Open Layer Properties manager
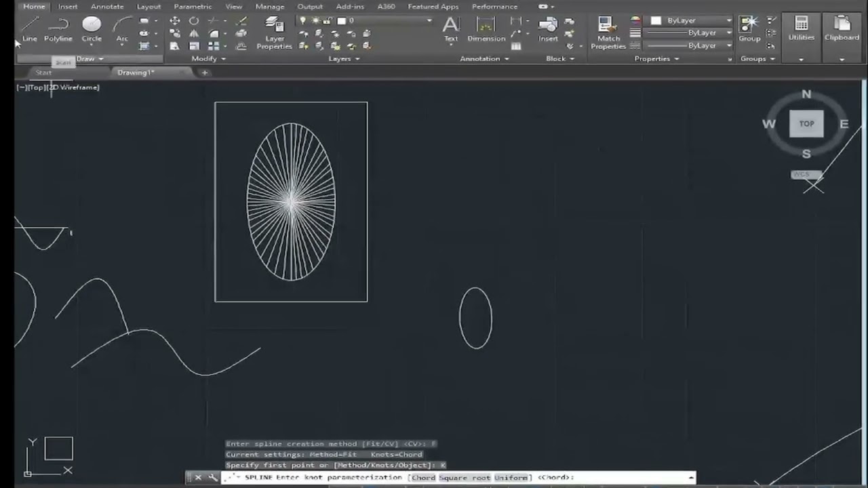868x488 pixels. [x=275, y=33]
